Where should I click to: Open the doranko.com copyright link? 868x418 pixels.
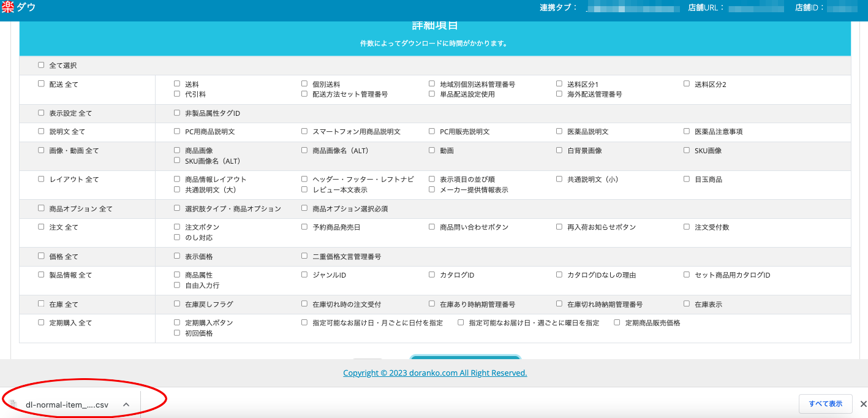click(x=434, y=373)
